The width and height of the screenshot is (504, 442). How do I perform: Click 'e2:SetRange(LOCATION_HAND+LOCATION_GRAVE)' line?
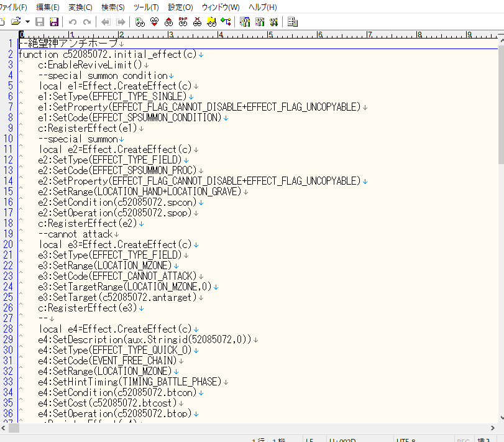click(140, 191)
